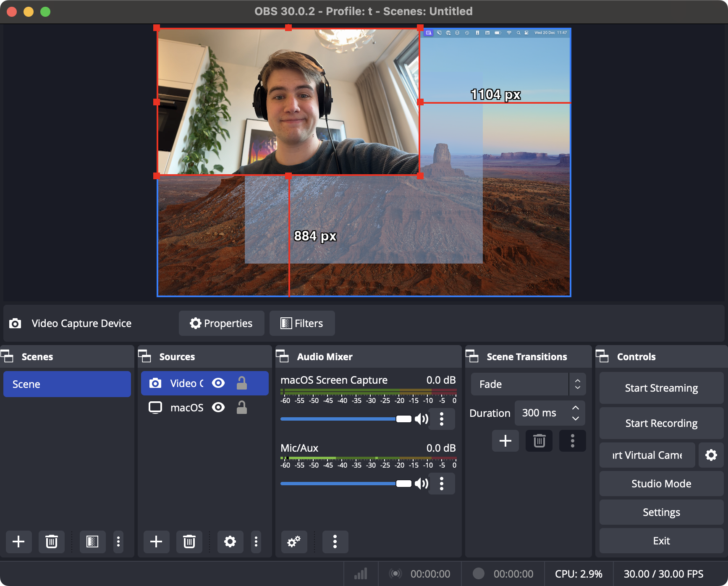
Task: Remove selected scene with trash icon
Action: 52,542
